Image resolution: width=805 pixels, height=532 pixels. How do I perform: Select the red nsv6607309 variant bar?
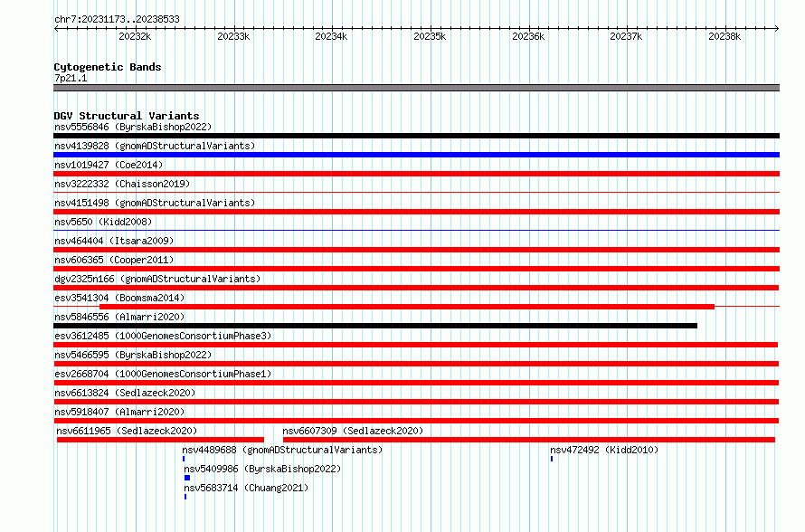(529, 440)
